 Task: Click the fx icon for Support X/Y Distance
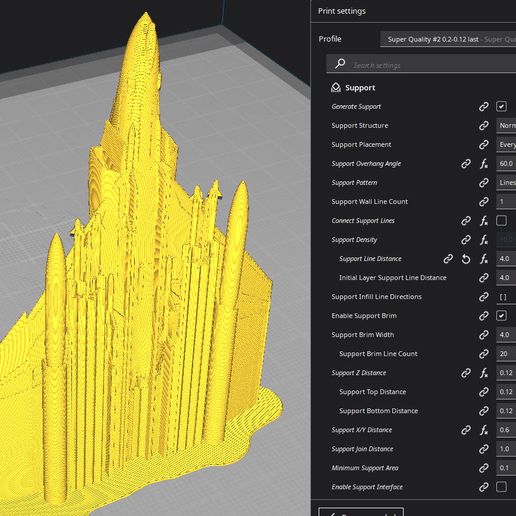coord(484,430)
